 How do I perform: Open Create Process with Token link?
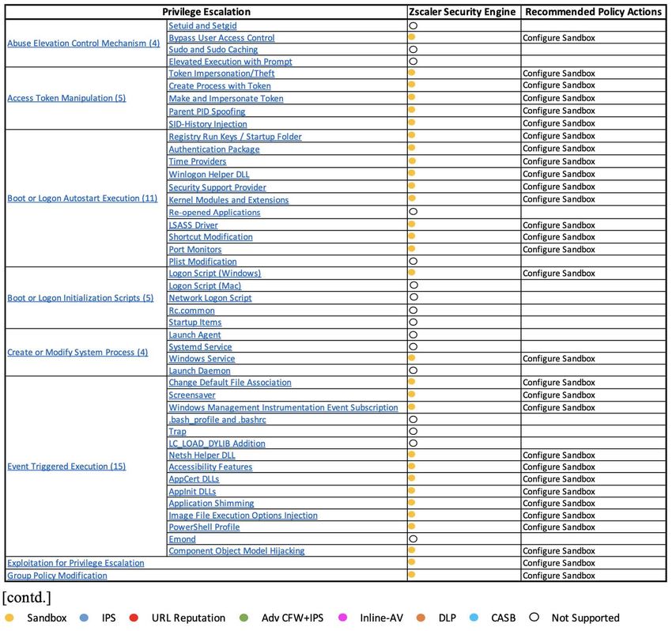pyautogui.click(x=220, y=85)
